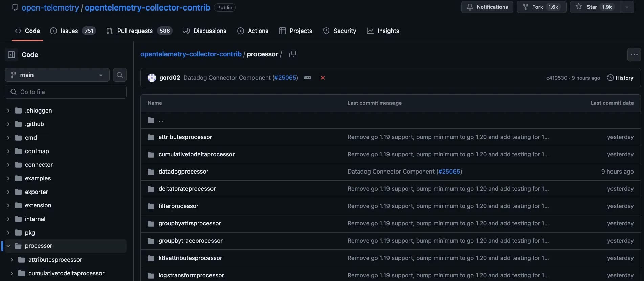The width and height of the screenshot is (644, 281).
Task: Click the gord02 author name
Action: [170, 78]
